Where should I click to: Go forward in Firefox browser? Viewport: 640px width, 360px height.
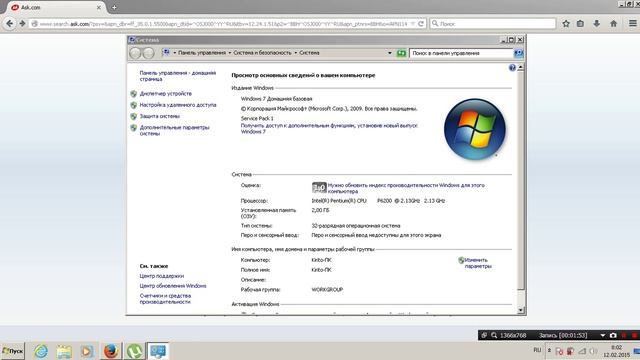click(x=22, y=24)
